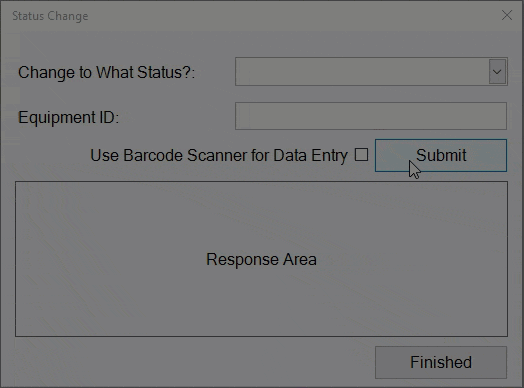Open the status dropdown chevron arrow

(497, 72)
